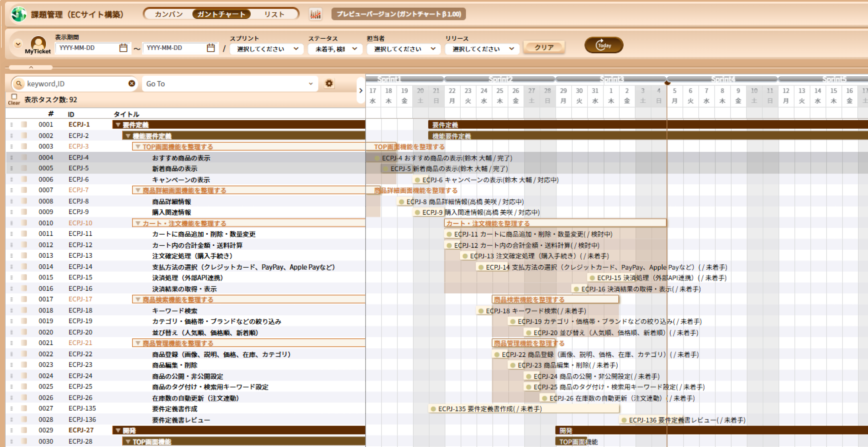The image size is (868, 447).
Task: Tick the Clear checkbox above the task list
Action: (14, 96)
